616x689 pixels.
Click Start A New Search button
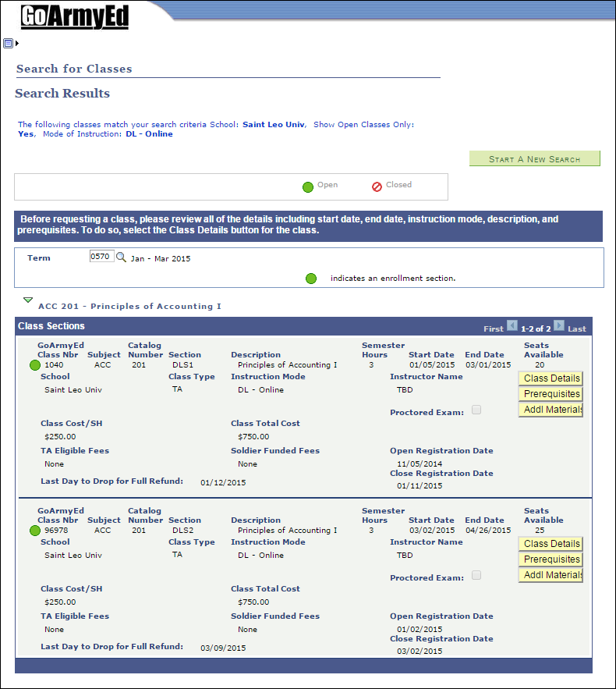[534, 159]
